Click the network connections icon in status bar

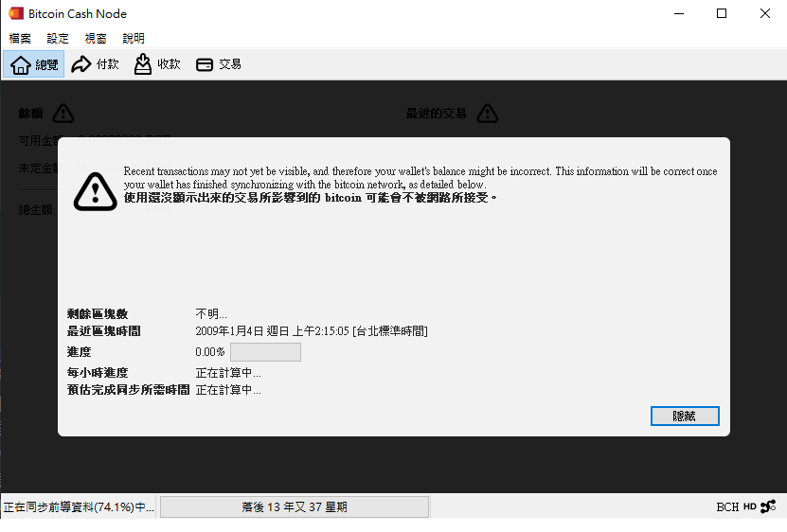coord(768,506)
